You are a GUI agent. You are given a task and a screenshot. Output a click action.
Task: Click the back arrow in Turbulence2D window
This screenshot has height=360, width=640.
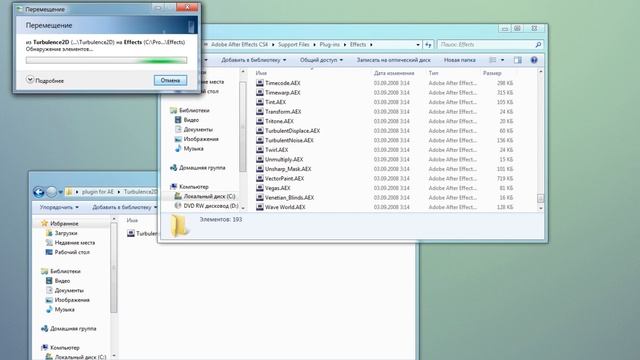coord(39,192)
